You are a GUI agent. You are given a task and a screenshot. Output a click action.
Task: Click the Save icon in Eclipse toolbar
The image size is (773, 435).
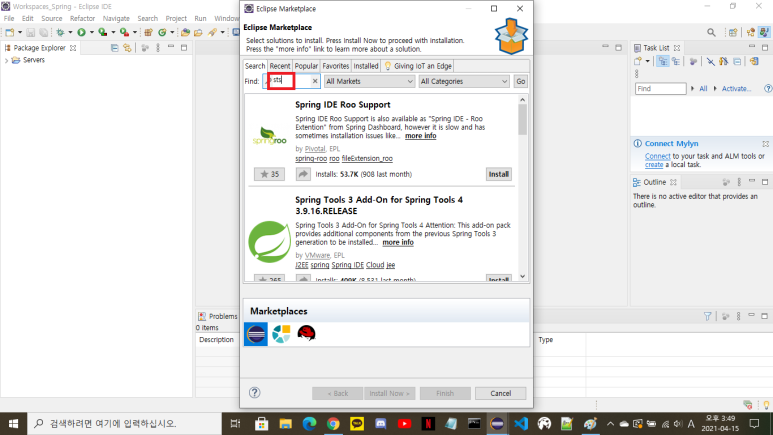[x=31, y=33]
